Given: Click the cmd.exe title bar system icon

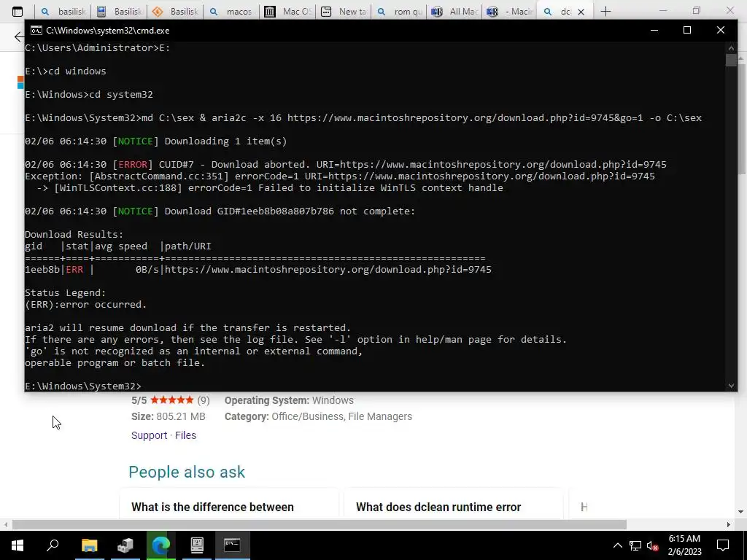Looking at the screenshot, I should point(36,31).
